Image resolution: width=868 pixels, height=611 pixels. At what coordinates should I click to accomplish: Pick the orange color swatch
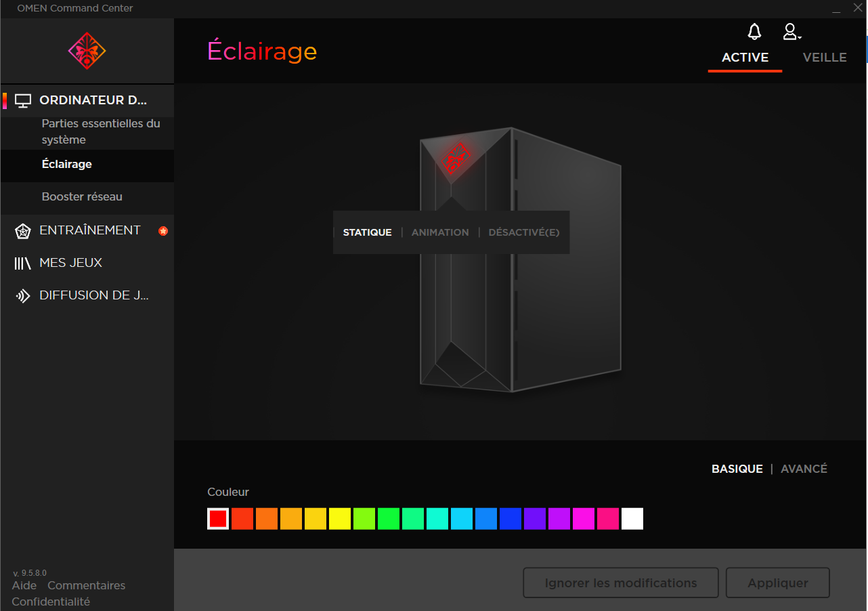point(267,519)
